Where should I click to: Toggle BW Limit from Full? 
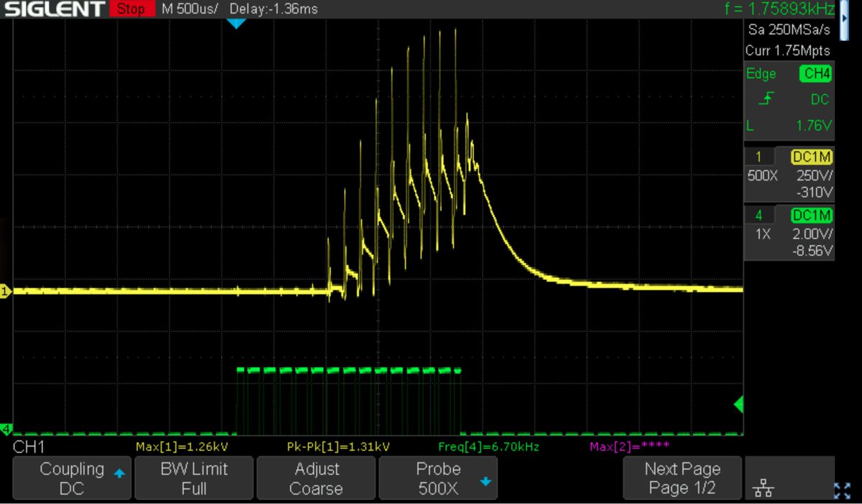tap(194, 477)
